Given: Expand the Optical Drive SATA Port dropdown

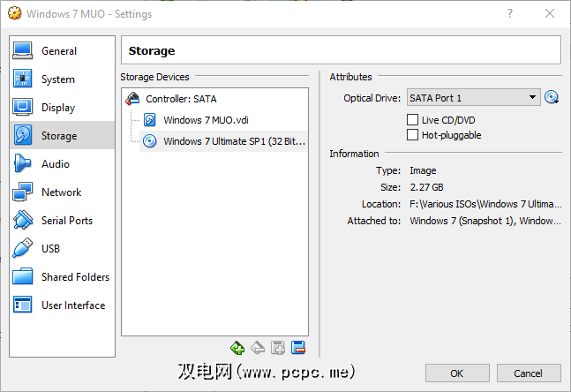Looking at the screenshot, I should click(x=473, y=98).
